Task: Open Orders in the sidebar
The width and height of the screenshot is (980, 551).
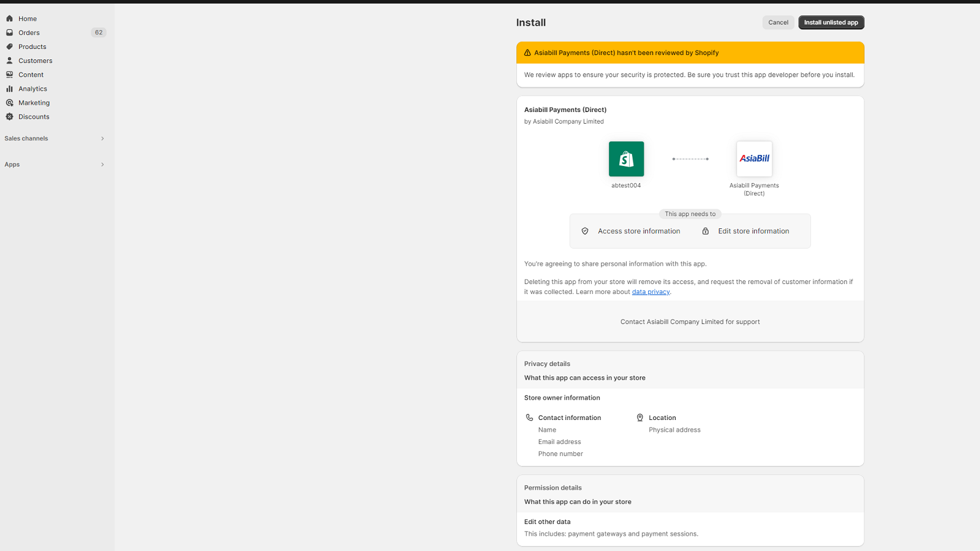Action: (29, 33)
